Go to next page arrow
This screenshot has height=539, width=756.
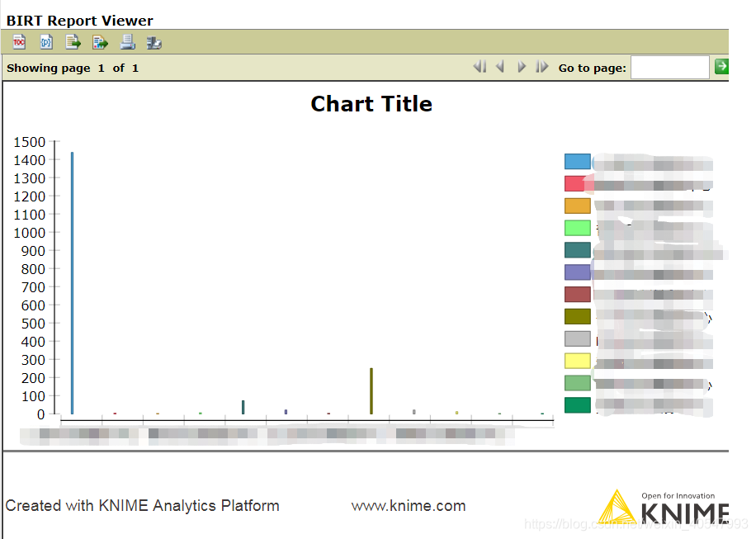click(522, 67)
